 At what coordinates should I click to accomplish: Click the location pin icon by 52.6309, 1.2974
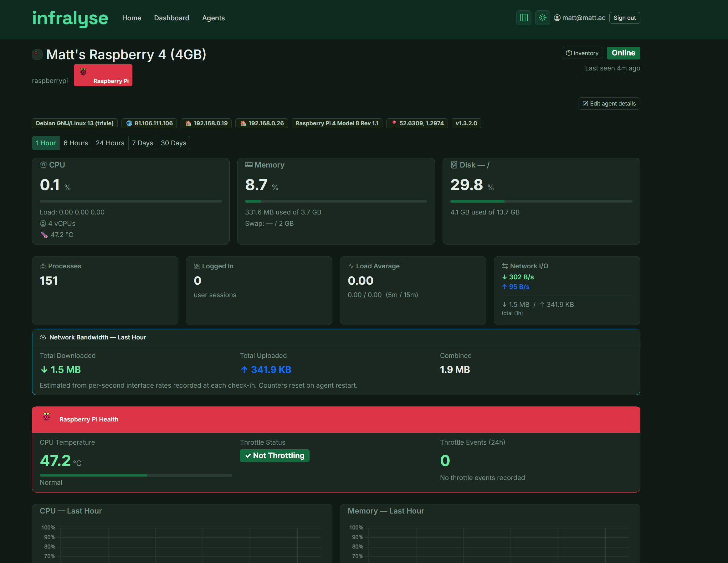394,123
